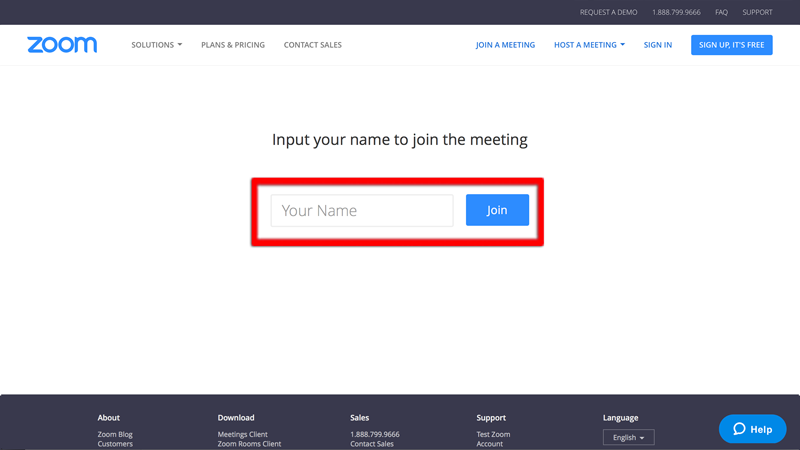The image size is (800, 450).
Task: Click Sign Up, It's Free button
Action: [x=732, y=45]
